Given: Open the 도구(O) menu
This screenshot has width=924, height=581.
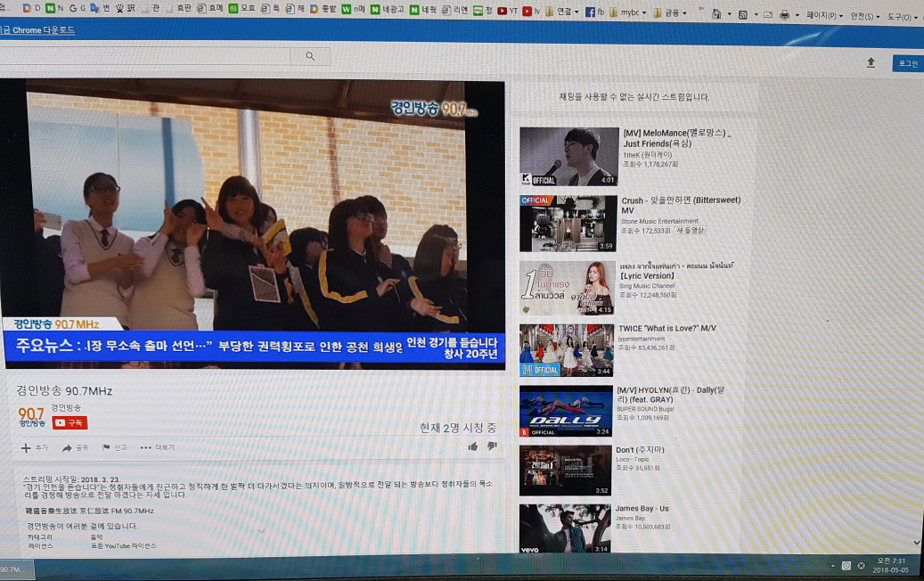Looking at the screenshot, I should 903,17.
